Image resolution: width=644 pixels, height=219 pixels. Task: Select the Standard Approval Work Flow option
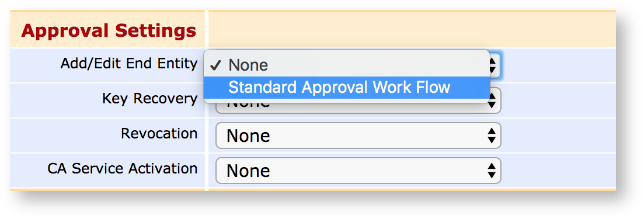point(347,88)
